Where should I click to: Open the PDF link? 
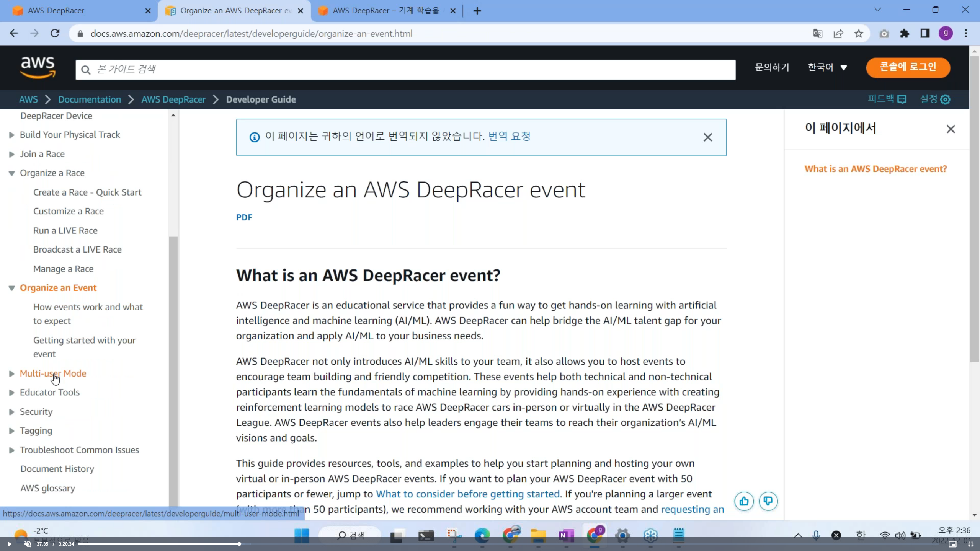click(x=244, y=217)
